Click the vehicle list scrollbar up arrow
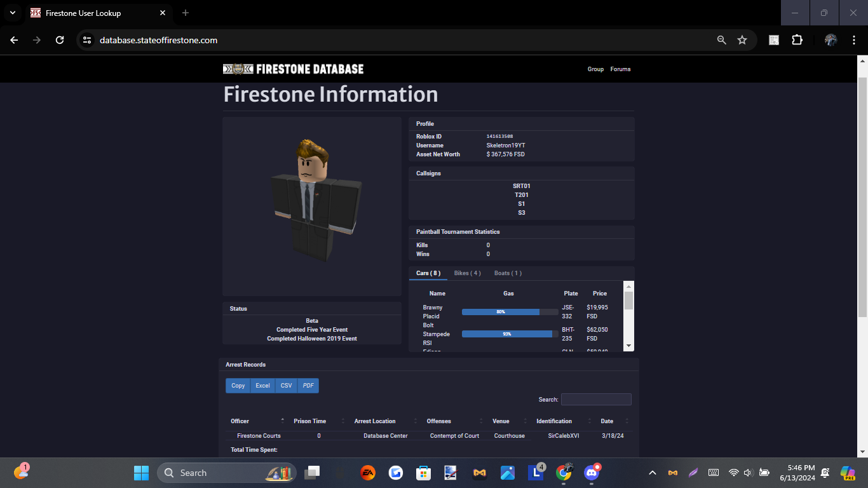Screen dimensions: 868x488 point(628,287)
